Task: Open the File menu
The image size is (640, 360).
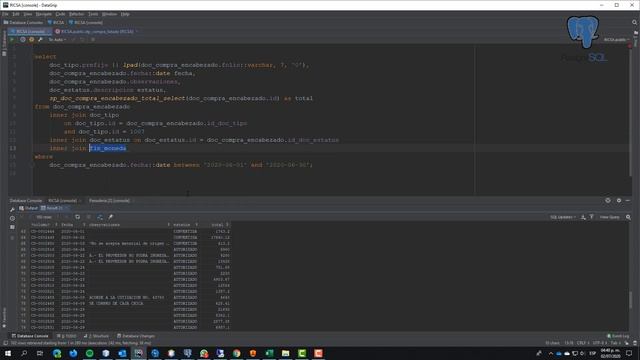Action: point(5,14)
